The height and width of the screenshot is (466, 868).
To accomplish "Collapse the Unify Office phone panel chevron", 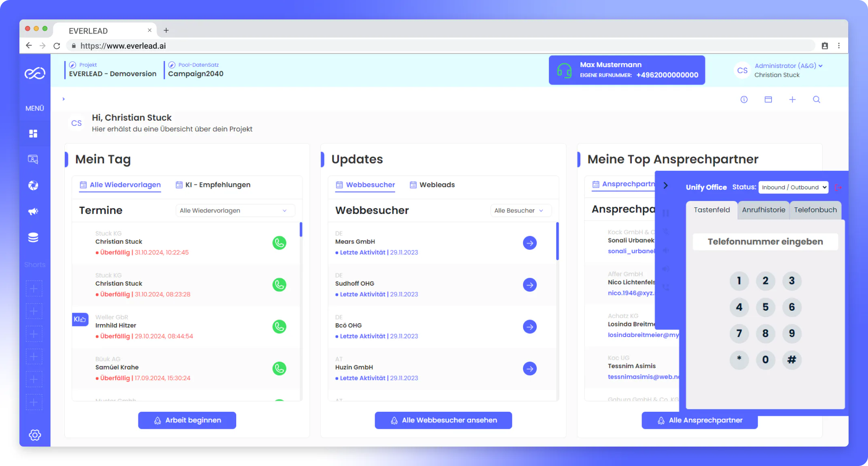I will point(666,185).
